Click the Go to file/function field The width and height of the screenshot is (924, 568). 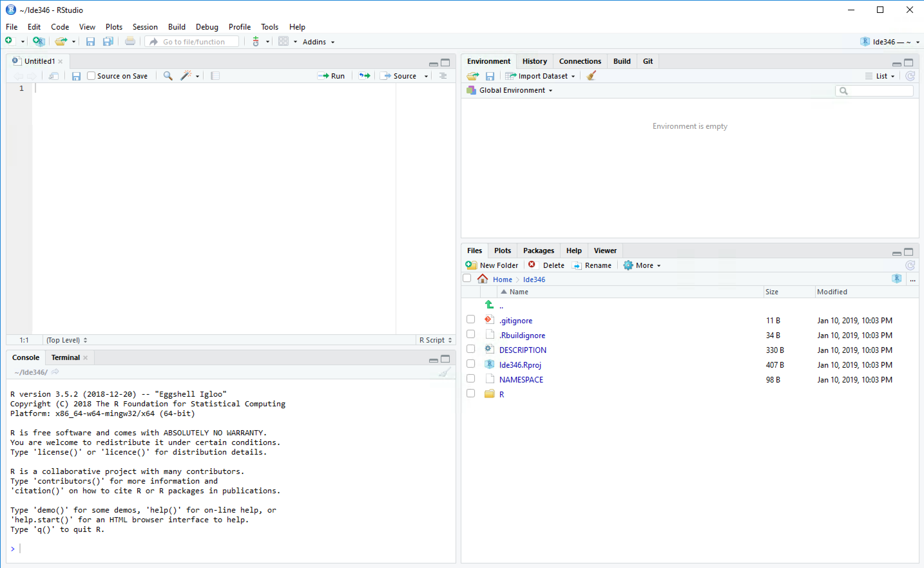(192, 42)
